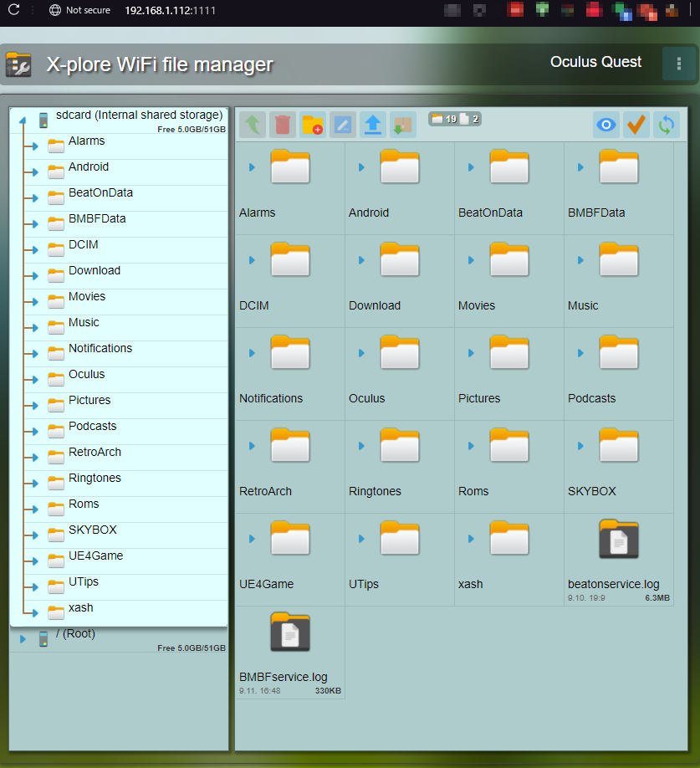Screen dimensions: 700x768
Task: Open the Android folder in grid
Action: tap(400, 166)
